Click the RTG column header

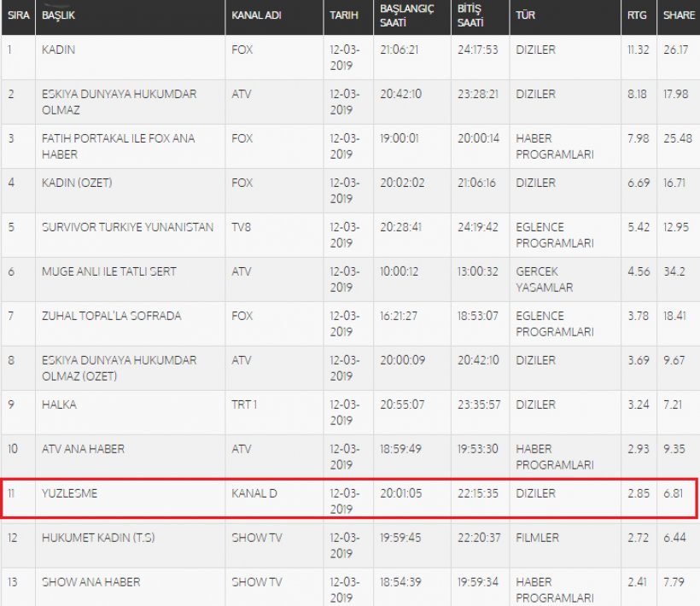coord(637,15)
